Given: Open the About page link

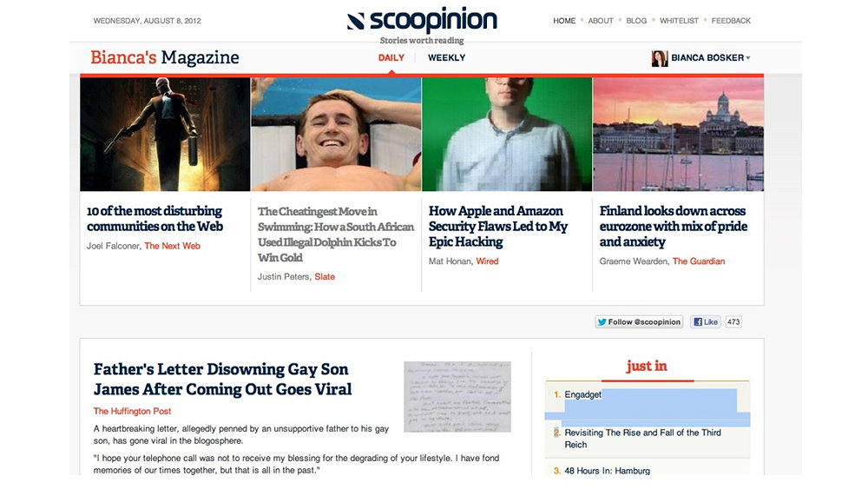Looking at the screenshot, I should click(x=600, y=21).
